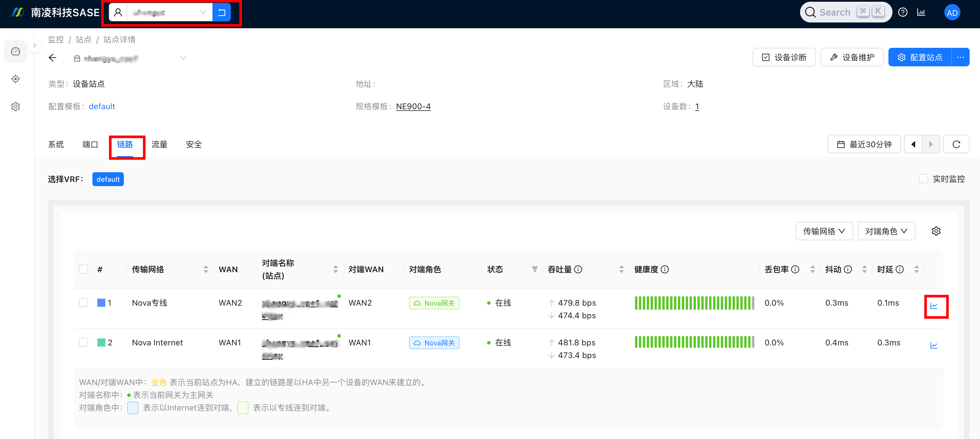Click the 抖动 info icon
The width and height of the screenshot is (980, 439).
[848, 270]
